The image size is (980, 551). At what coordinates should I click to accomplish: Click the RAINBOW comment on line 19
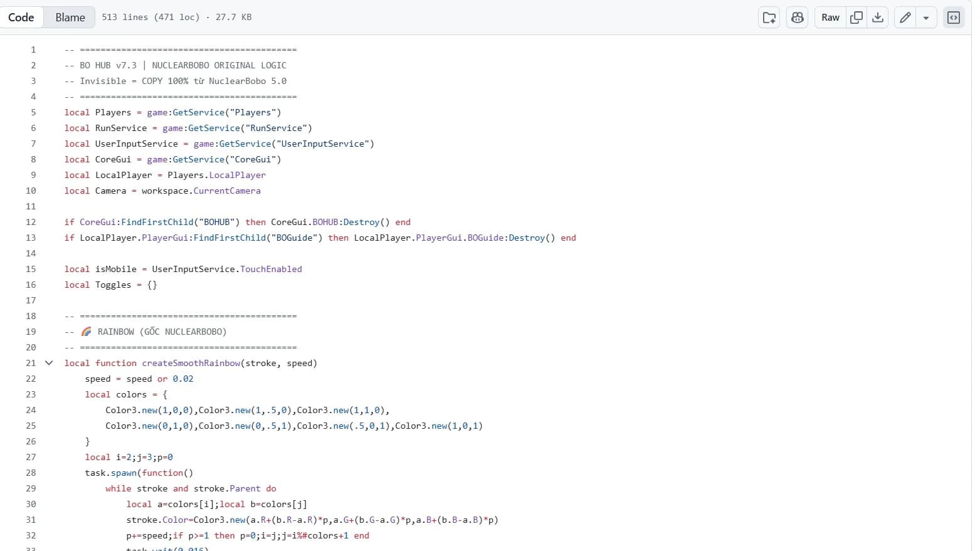tap(154, 332)
